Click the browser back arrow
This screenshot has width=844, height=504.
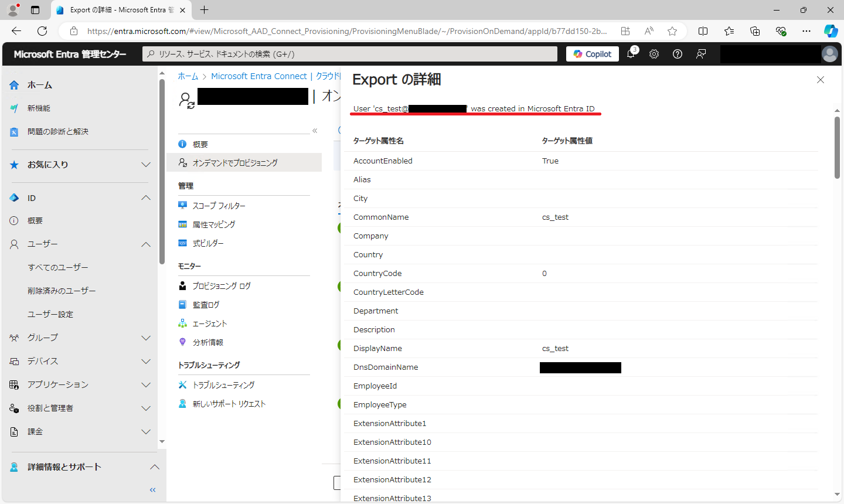click(x=16, y=31)
